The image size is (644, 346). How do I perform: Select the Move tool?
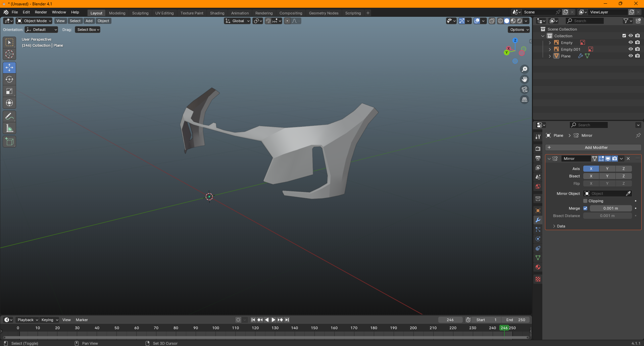point(9,68)
